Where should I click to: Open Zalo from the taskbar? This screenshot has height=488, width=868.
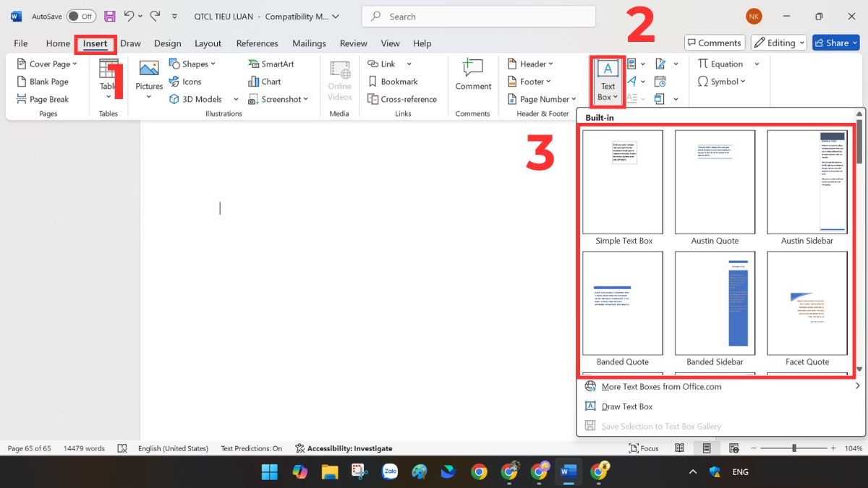tap(390, 472)
